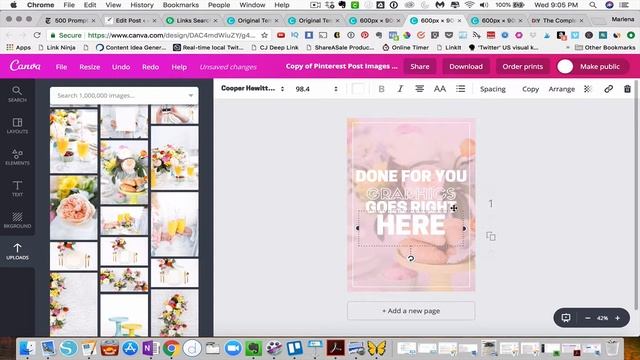This screenshot has height=360, width=640.
Task: Select the HERE text on the canvas
Action: tap(411, 226)
